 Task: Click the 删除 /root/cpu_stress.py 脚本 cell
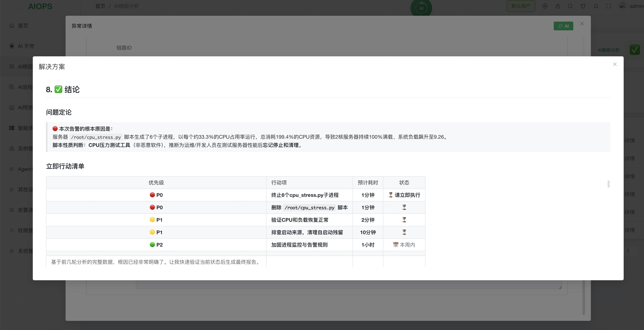[310, 207]
